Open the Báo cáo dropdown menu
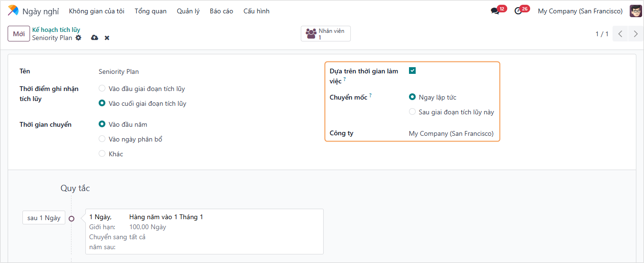644x263 pixels. 221,11
